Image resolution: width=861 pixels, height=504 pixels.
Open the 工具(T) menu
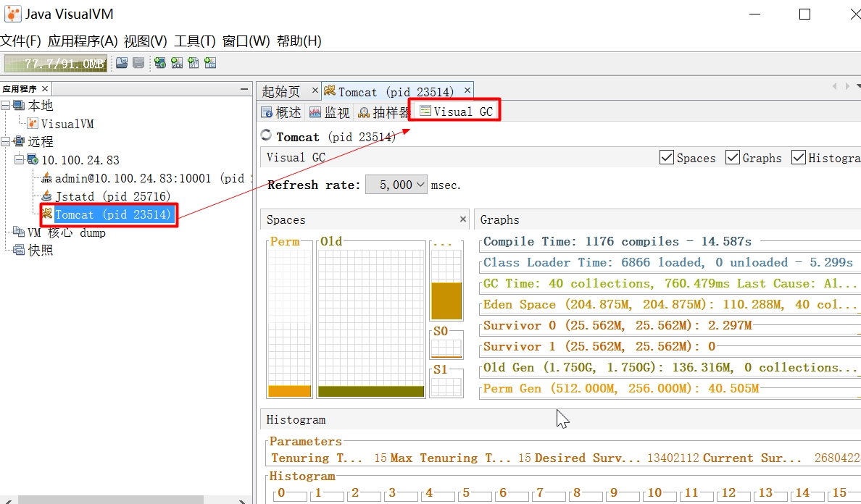tap(195, 41)
